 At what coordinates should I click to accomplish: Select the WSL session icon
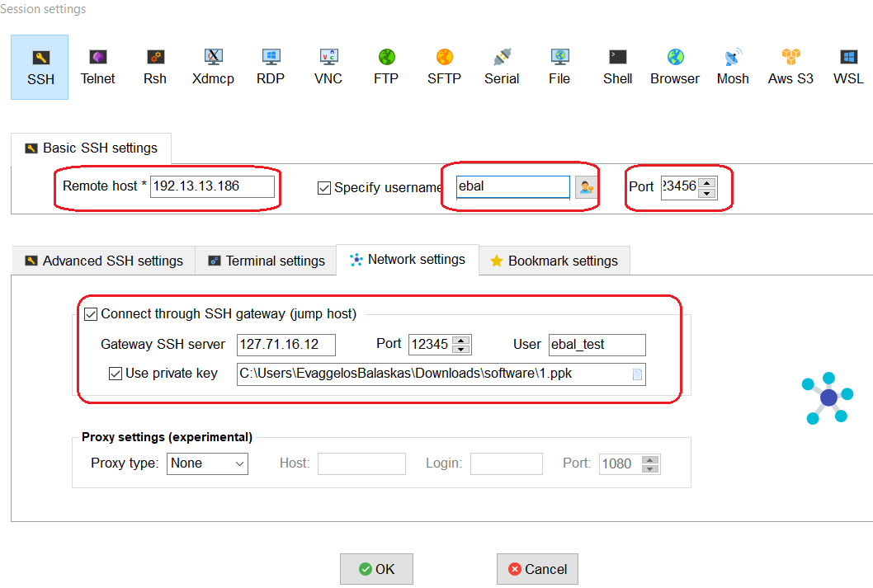[847, 66]
